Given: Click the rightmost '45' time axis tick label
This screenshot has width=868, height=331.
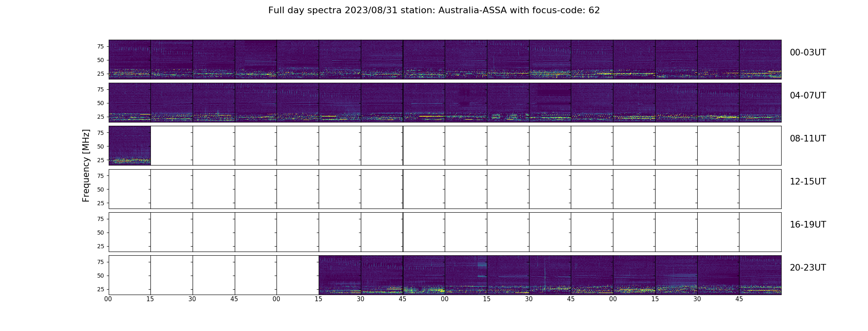Looking at the screenshot, I should coord(739,299).
